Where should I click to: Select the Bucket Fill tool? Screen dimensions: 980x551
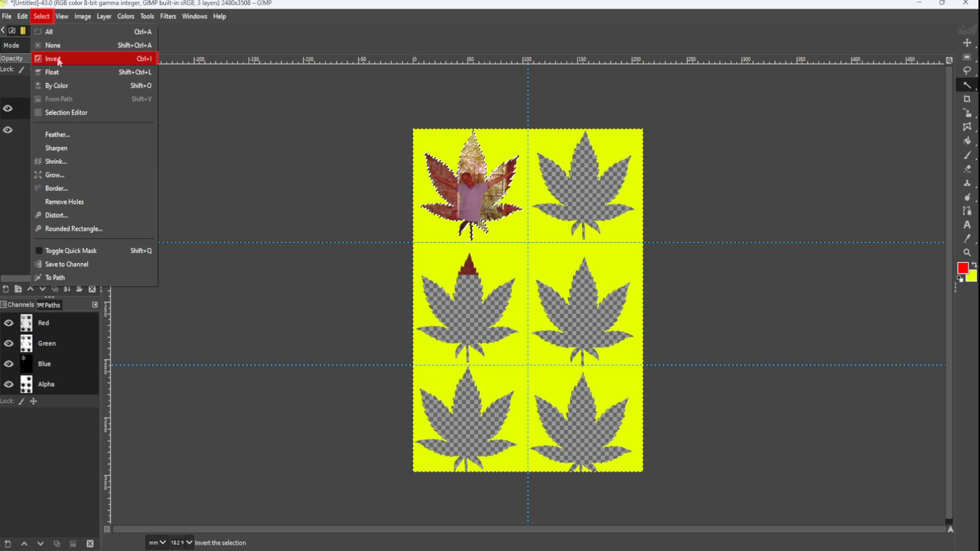pos(967,141)
